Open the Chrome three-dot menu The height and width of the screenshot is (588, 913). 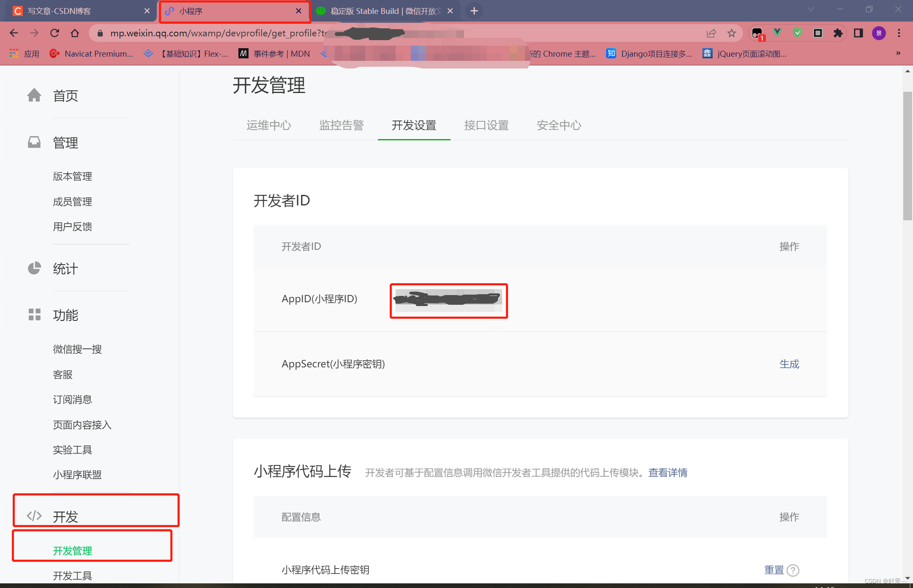[899, 33]
